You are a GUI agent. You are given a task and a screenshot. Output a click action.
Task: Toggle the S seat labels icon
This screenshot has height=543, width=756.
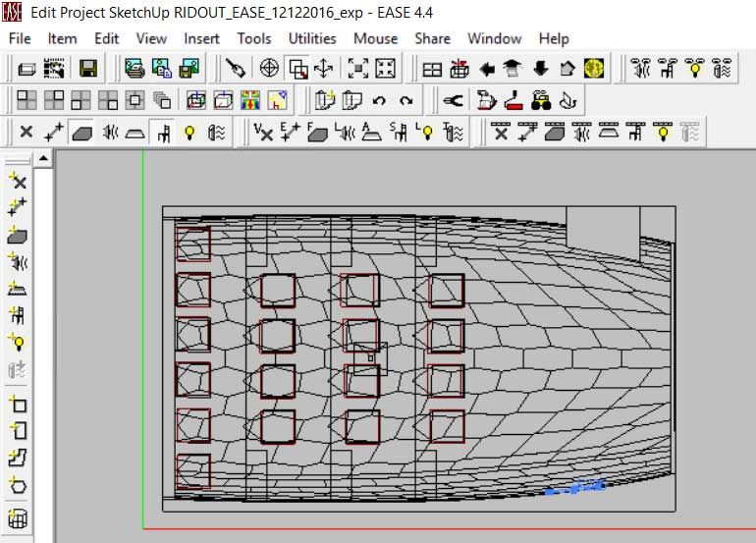coord(399,133)
